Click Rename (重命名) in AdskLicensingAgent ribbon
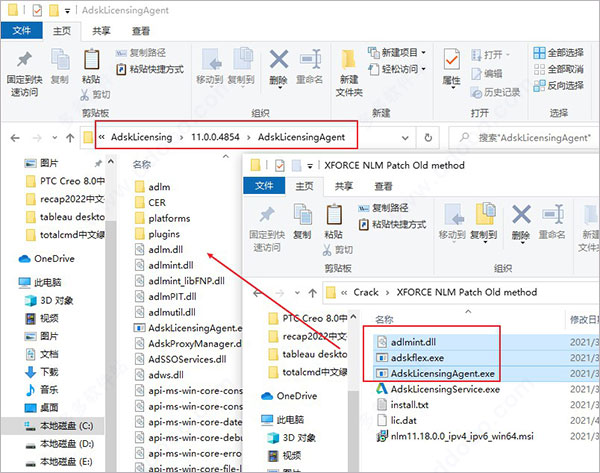This screenshot has height=473, width=600. tap(310, 67)
